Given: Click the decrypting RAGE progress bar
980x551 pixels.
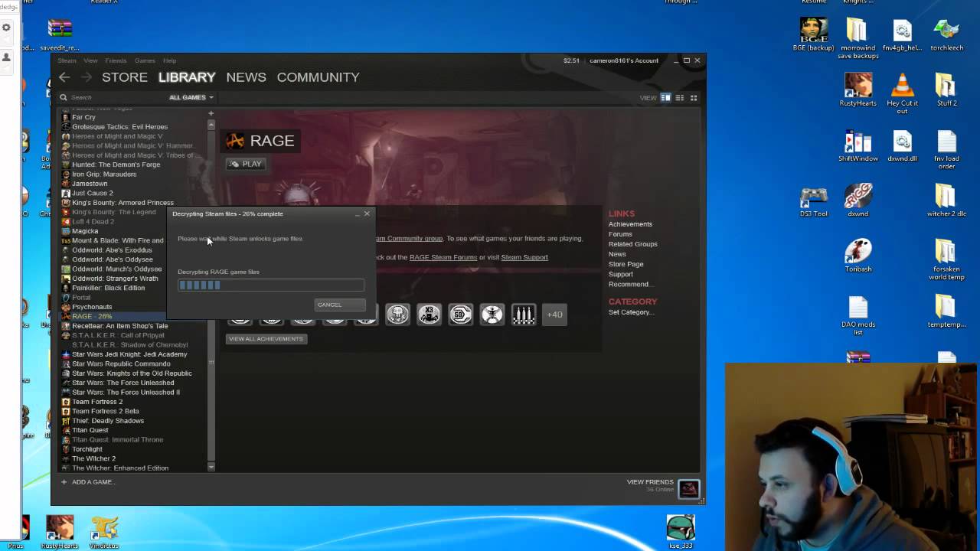Looking at the screenshot, I should click(x=271, y=285).
